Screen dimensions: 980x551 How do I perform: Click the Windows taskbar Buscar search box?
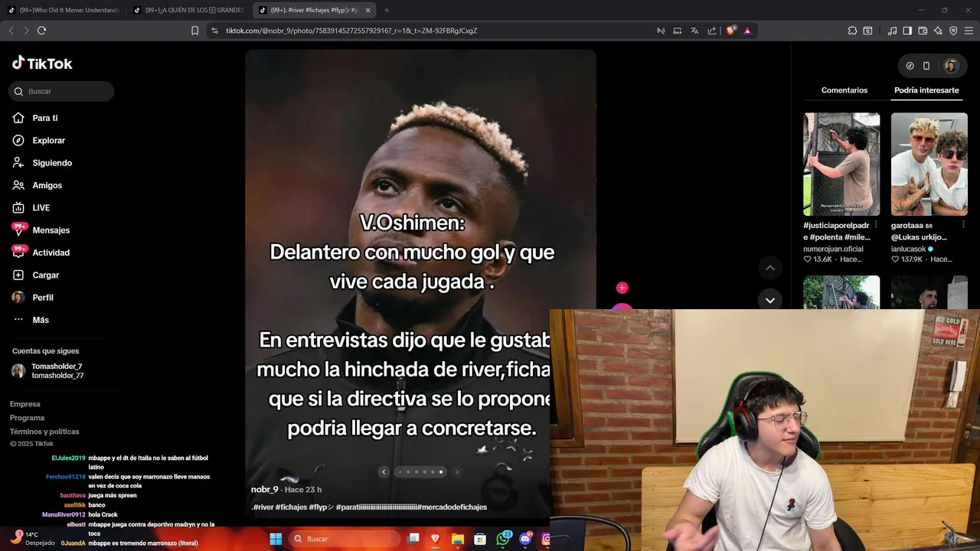click(345, 539)
